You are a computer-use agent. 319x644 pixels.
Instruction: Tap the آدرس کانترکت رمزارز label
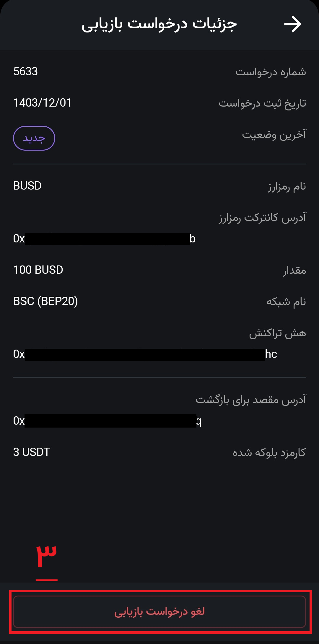(x=262, y=218)
